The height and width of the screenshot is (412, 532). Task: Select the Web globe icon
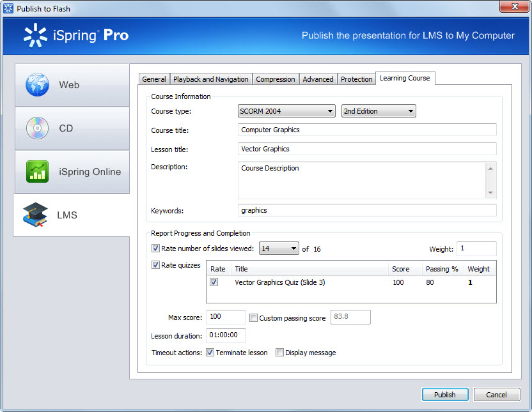pos(37,84)
